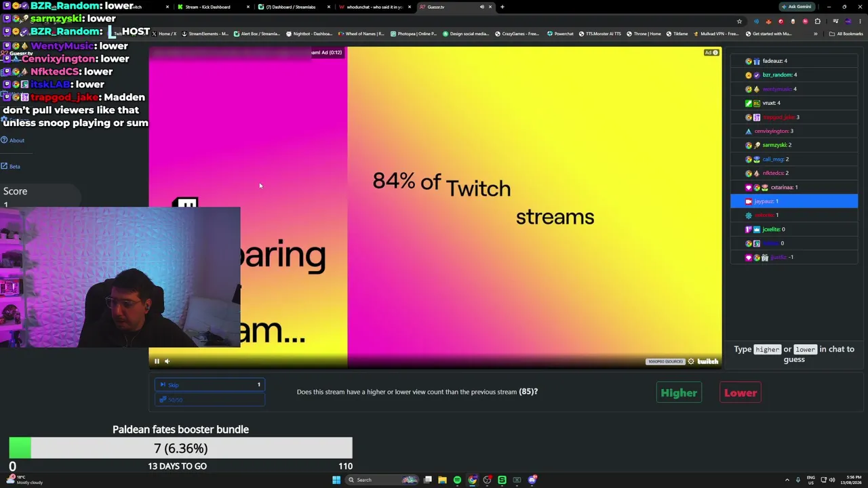The width and height of the screenshot is (868, 488).
Task: Mute the Guessr.tv tab audio icon
Action: coord(481,7)
